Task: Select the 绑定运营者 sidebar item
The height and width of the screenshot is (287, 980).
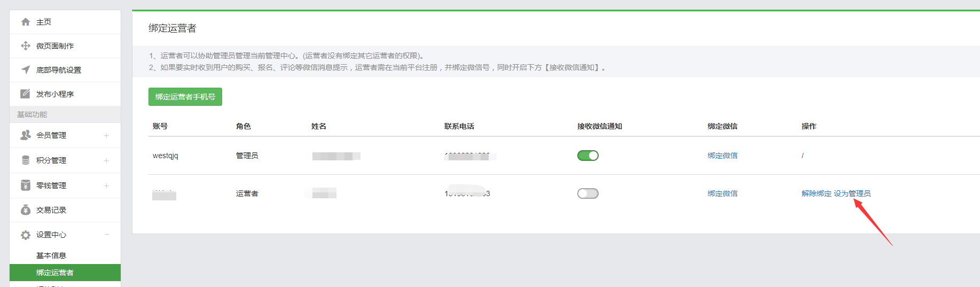Action: (x=55, y=273)
